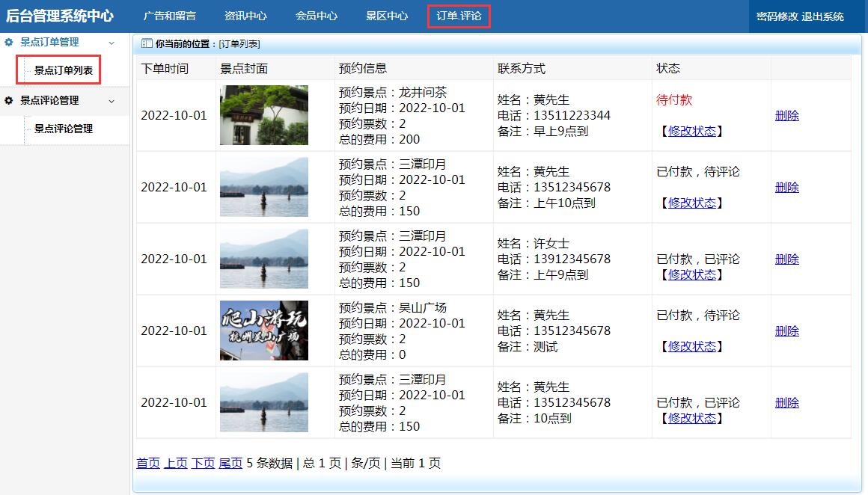This screenshot has height=495, width=868.
Task: Click 预约信息 column header
Action: point(363,69)
